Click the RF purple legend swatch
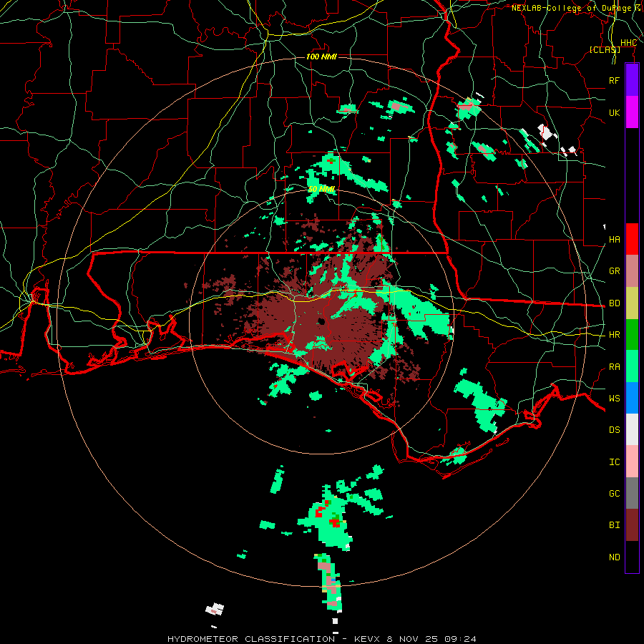The image size is (644, 644). tap(632, 79)
